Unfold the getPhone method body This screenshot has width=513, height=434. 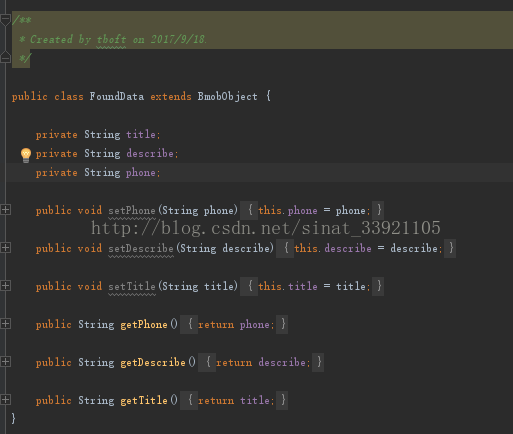tap(5, 324)
